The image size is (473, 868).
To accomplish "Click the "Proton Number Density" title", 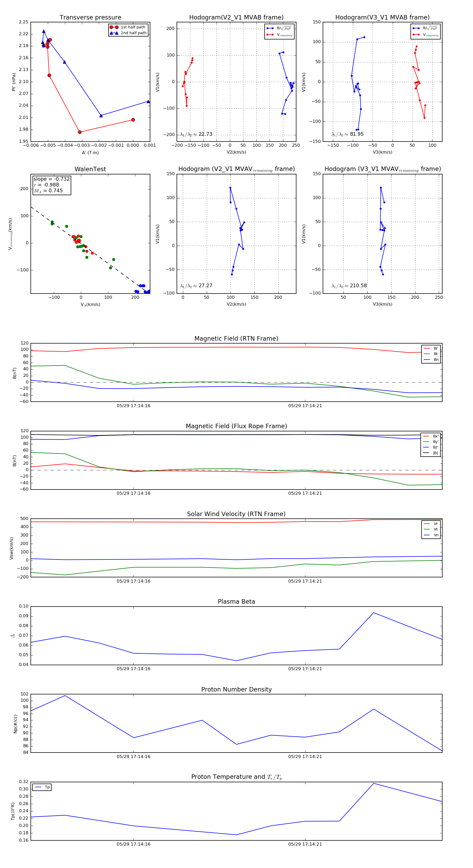I will [x=236, y=689].
